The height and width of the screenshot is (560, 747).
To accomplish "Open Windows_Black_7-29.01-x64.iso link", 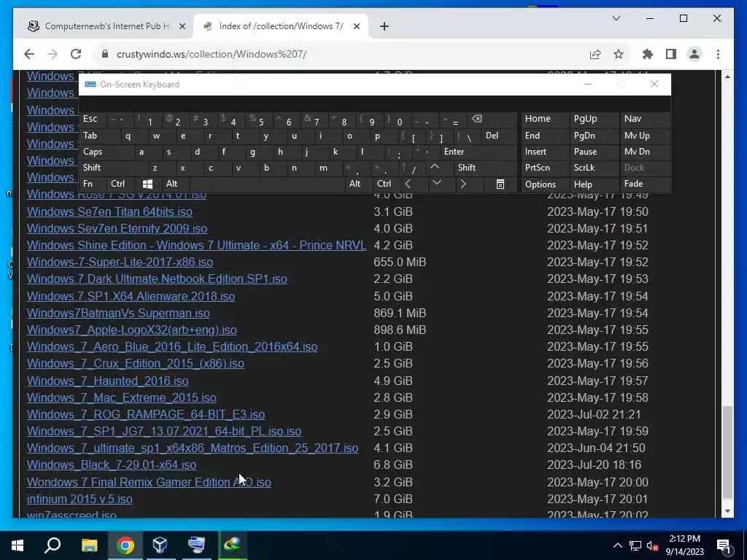I will (112, 464).
